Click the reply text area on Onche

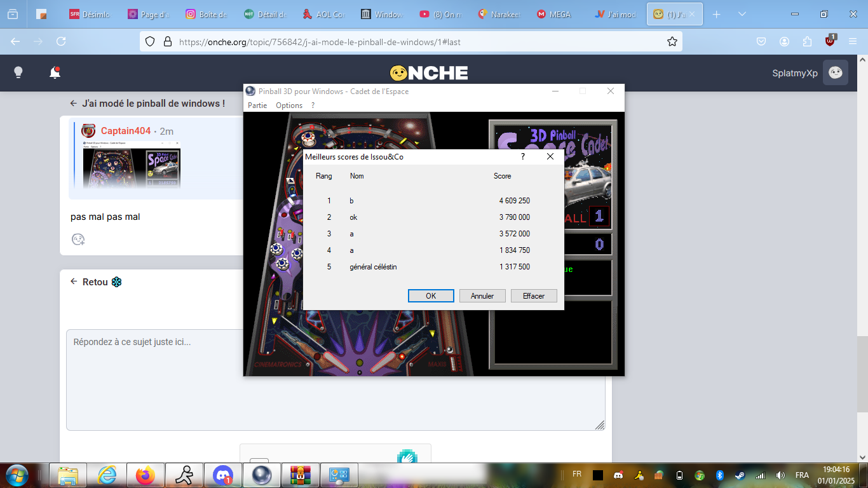click(x=336, y=380)
